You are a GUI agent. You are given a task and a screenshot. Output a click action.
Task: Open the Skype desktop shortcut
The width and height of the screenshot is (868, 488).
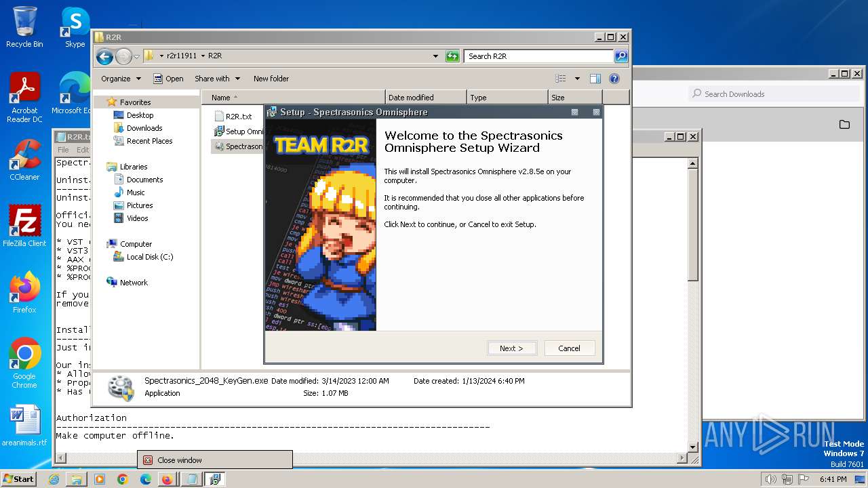click(x=75, y=27)
